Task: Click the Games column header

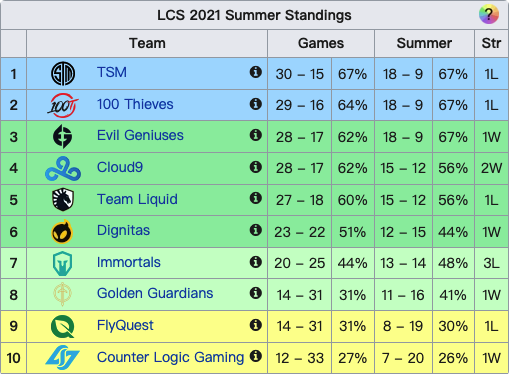Action: click(x=321, y=43)
